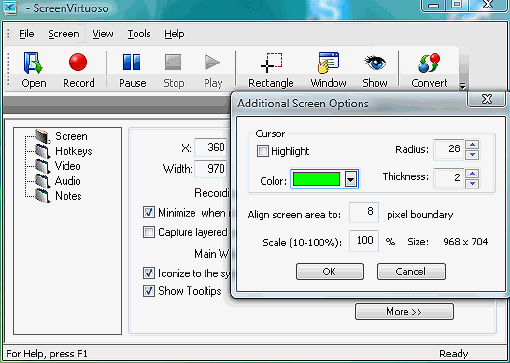
Task: Uncheck the Show Tooltips checkbox
Action: pyautogui.click(x=149, y=291)
